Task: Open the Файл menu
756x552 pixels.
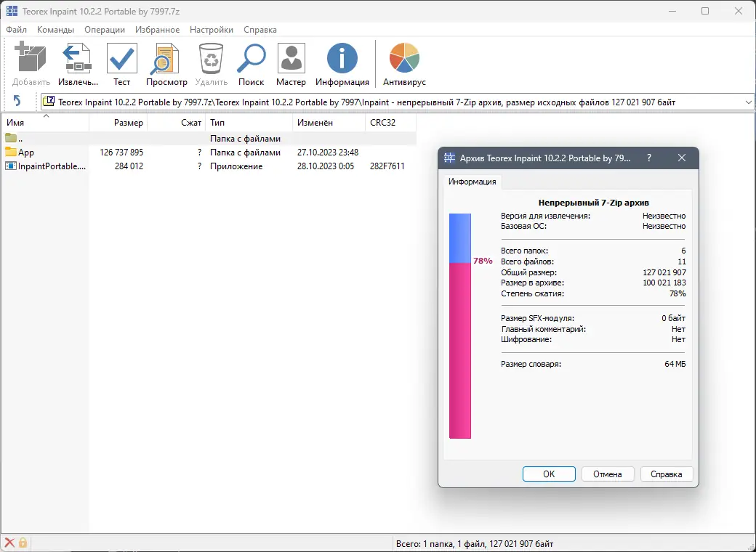Action: [x=17, y=30]
